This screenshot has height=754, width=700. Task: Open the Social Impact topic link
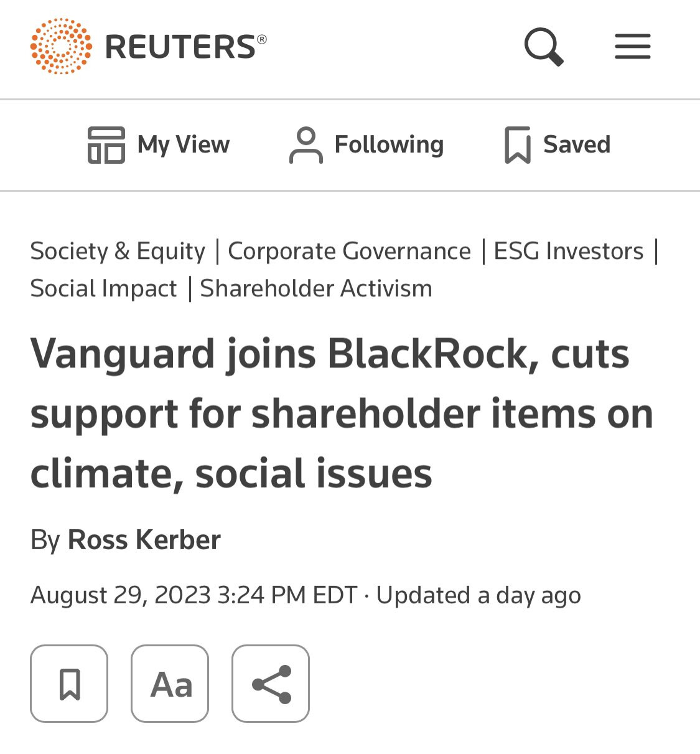pyautogui.click(x=103, y=288)
